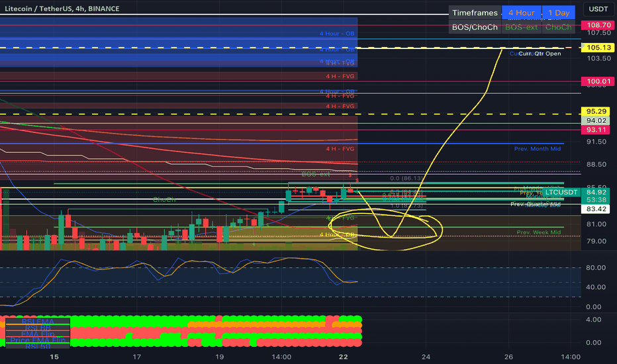Click the RSI EMA legend entry
This screenshot has height=364, width=617.
[x=38, y=322]
